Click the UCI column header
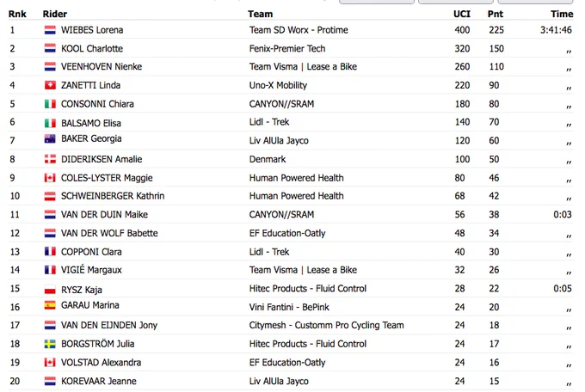 [461, 14]
